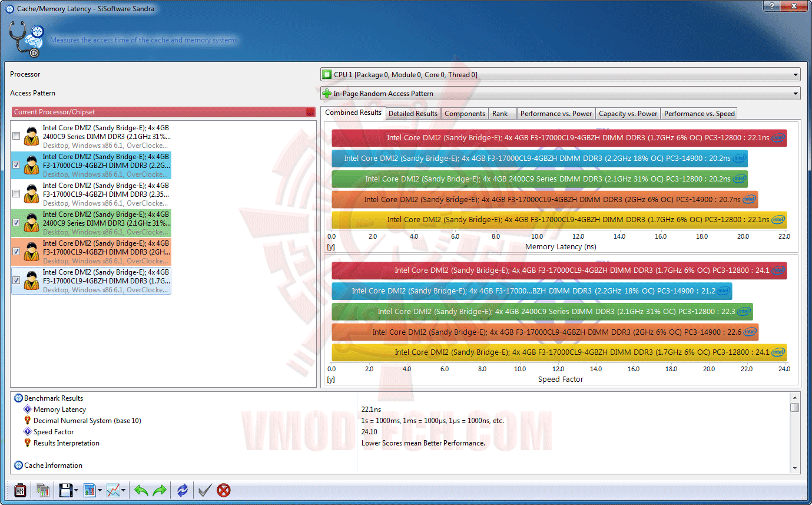This screenshot has height=505, width=812.
Task: Click Intel logo on red Memory Latency bar
Action: click(x=778, y=138)
